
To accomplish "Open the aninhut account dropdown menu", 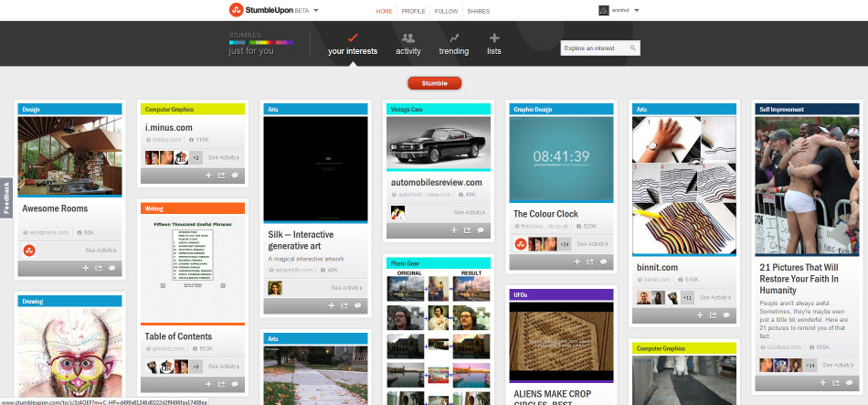I will tap(637, 11).
